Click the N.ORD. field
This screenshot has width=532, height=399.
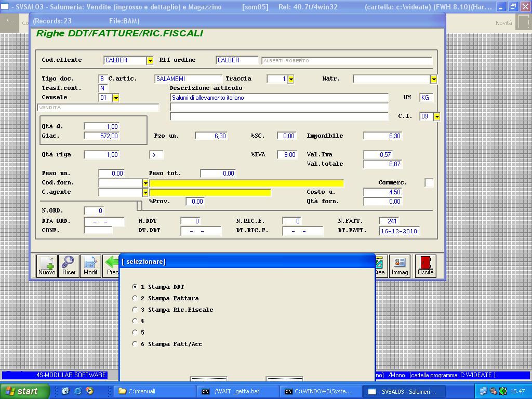tap(94, 211)
